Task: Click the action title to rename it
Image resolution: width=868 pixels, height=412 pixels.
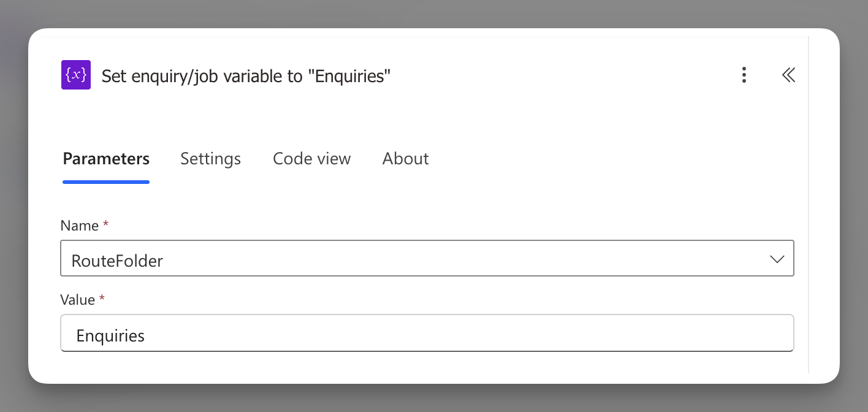Action: click(246, 76)
